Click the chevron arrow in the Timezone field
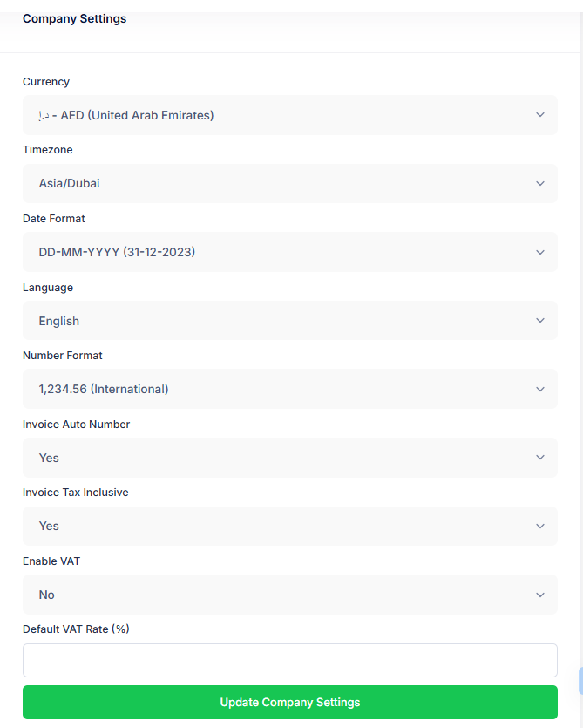Screen dimensions: 583x728 pyautogui.click(x=540, y=184)
